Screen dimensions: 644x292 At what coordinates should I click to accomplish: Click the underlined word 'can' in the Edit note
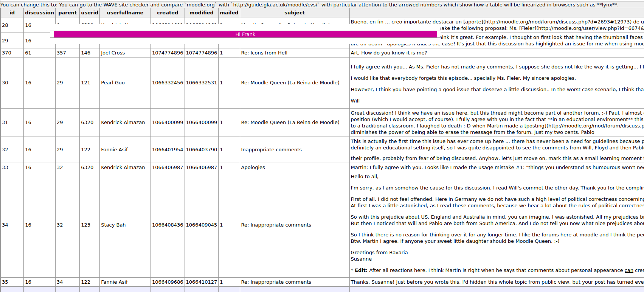pos(629,270)
